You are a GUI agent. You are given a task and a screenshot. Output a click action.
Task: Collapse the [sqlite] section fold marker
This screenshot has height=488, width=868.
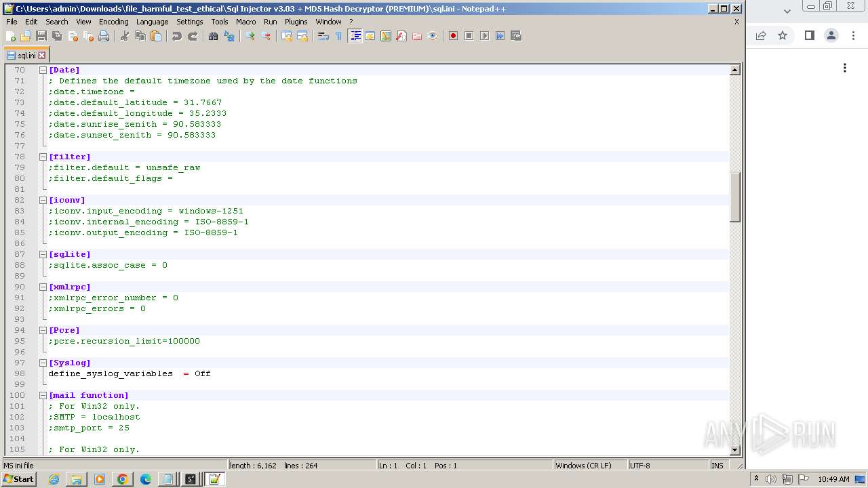coord(43,254)
